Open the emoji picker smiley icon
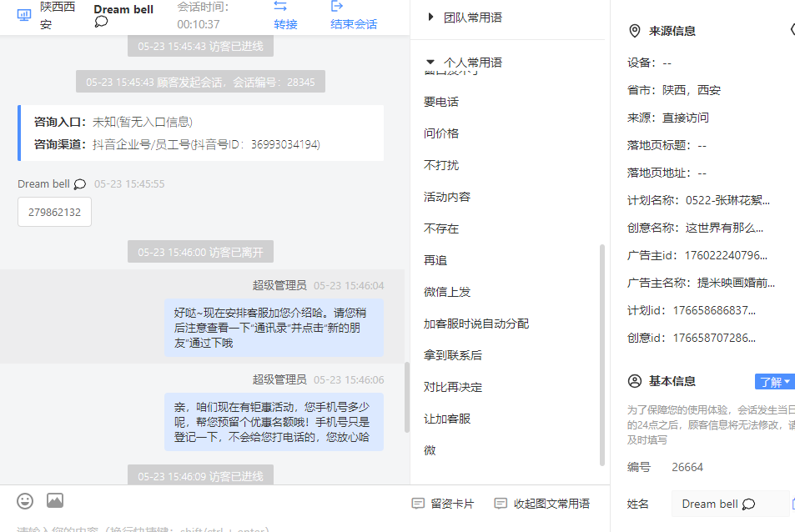Screen dimensions: 795x532 pos(25,501)
